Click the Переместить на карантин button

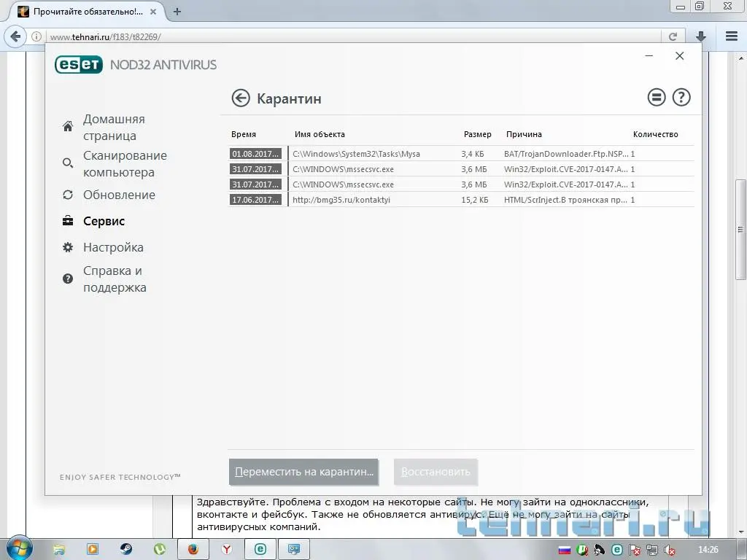(303, 472)
